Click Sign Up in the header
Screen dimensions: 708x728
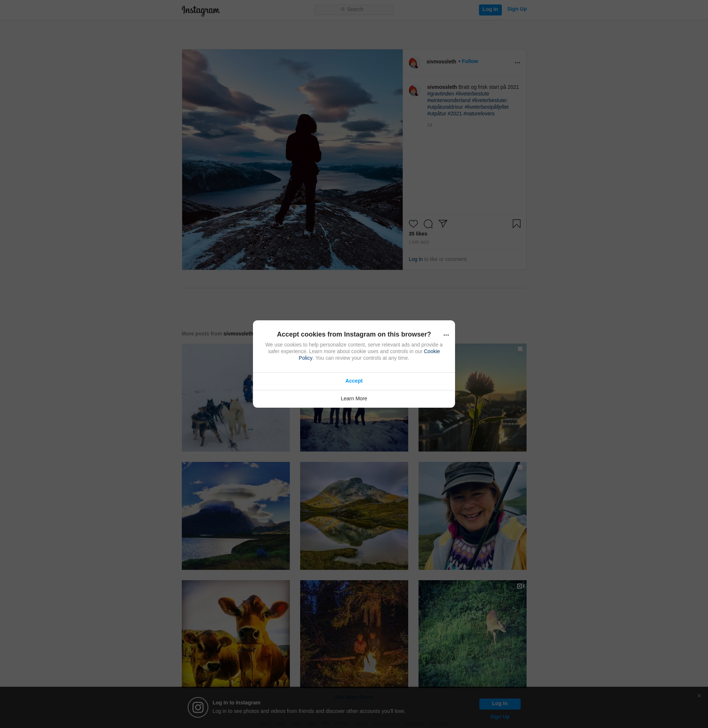tap(517, 9)
